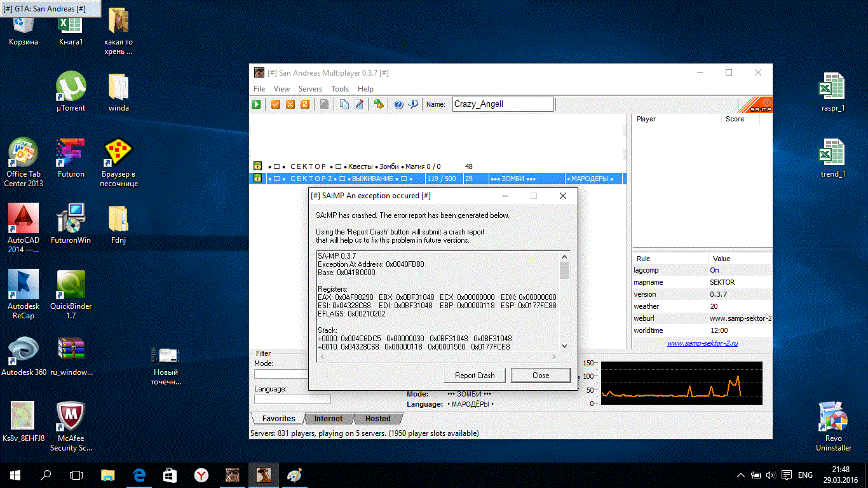This screenshot has width=868, height=488.
Task: Click the crash report scrollbar down arrow
Action: [x=564, y=346]
